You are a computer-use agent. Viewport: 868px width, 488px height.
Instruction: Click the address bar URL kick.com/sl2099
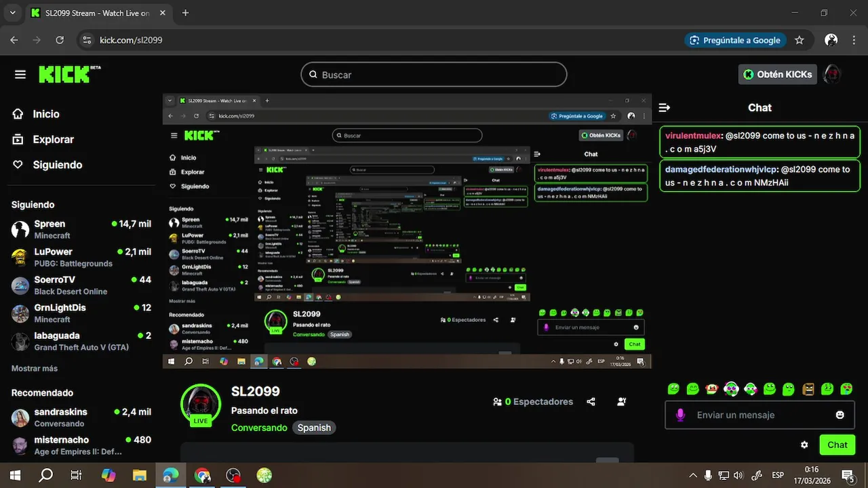tap(131, 40)
